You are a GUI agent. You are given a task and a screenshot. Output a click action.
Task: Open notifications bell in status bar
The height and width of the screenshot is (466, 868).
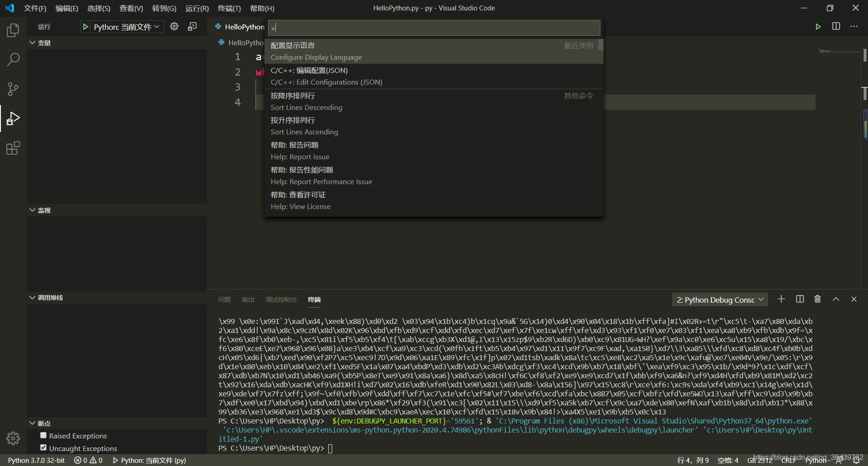click(x=856, y=460)
